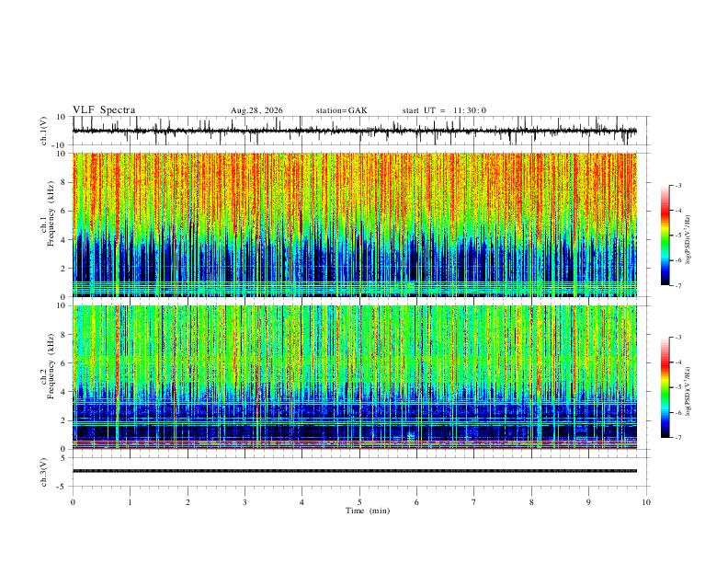Click the ch.1 spectrogram color bar

(x=665, y=236)
